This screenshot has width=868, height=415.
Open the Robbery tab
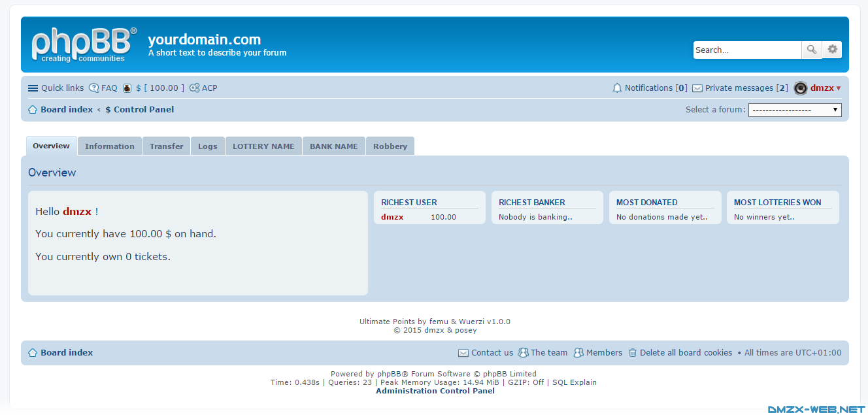click(390, 146)
